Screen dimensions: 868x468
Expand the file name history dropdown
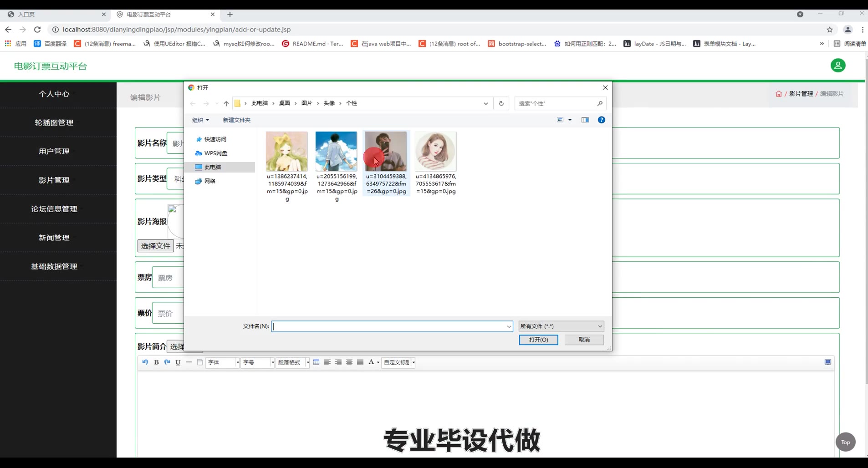509,326
